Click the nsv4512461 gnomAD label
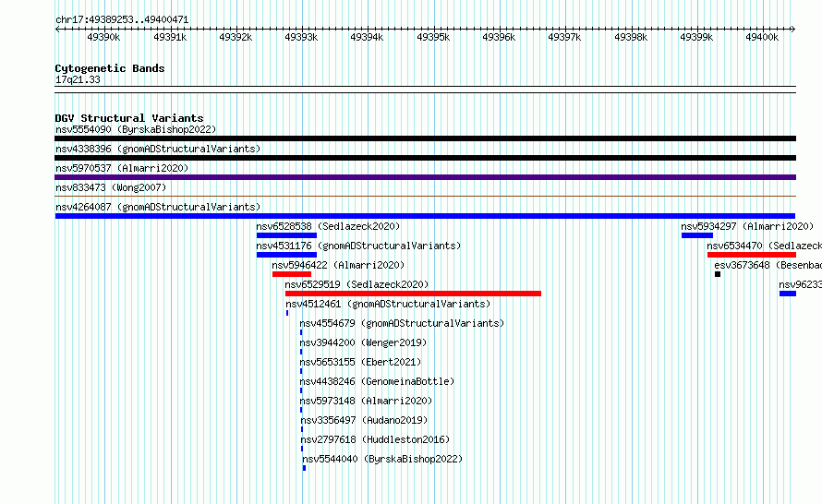Image resolution: width=822 pixels, height=504 pixels. click(388, 304)
